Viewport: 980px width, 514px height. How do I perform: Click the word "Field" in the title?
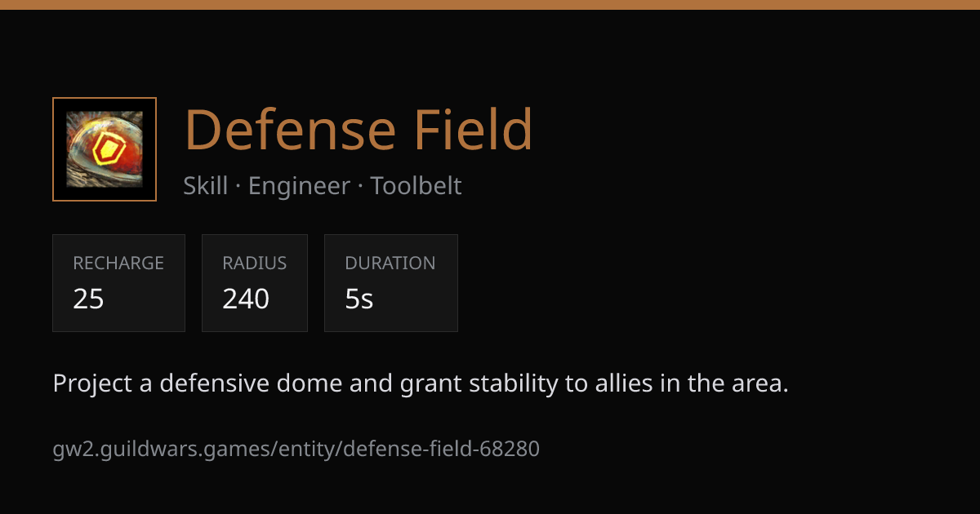pos(473,130)
